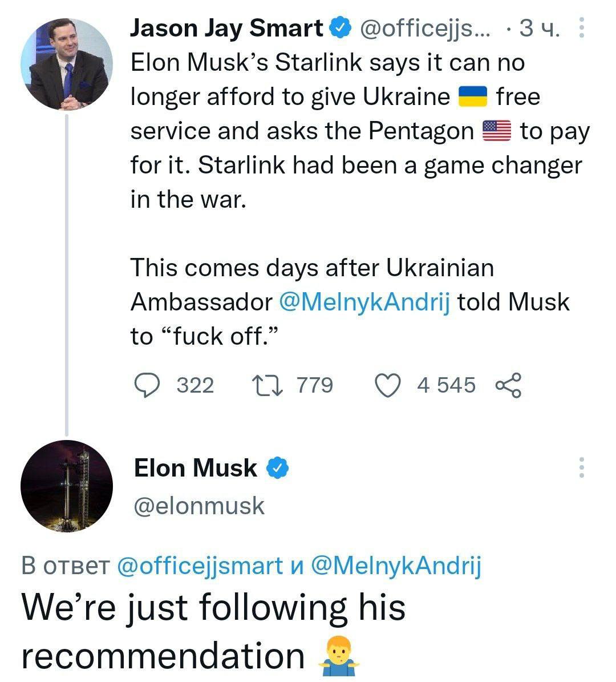Open @officejjsmart link in the reply line

199,566
